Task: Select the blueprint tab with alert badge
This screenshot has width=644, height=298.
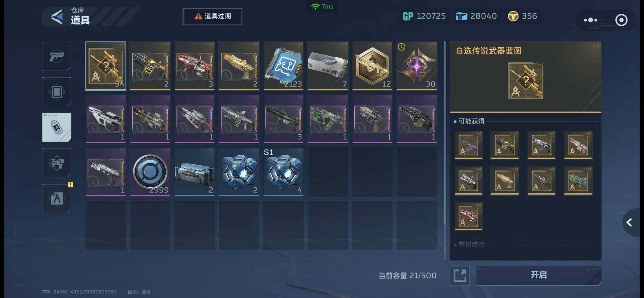Action: click(57, 198)
